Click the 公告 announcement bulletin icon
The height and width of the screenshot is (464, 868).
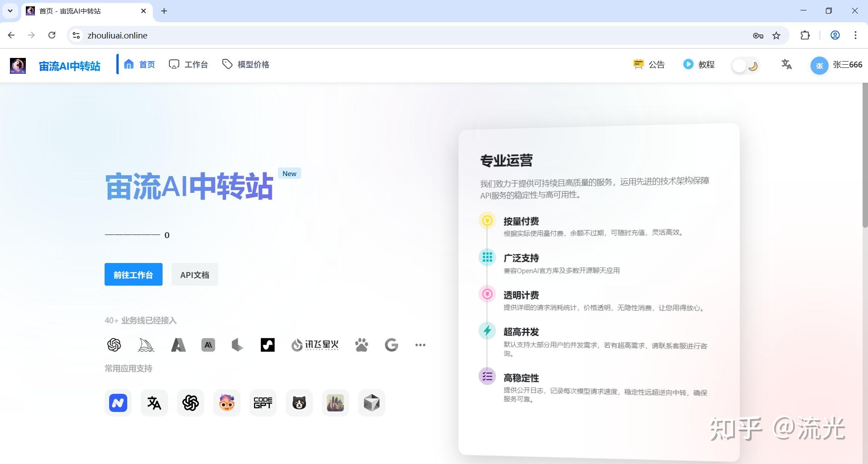coord(638,64)
